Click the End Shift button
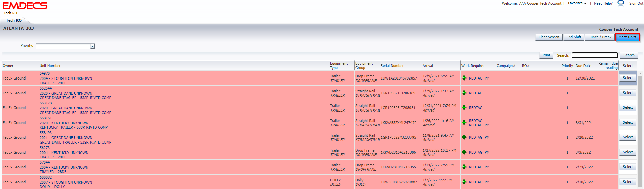This screenshot has width=644, height=189. (x=574, y=37)
